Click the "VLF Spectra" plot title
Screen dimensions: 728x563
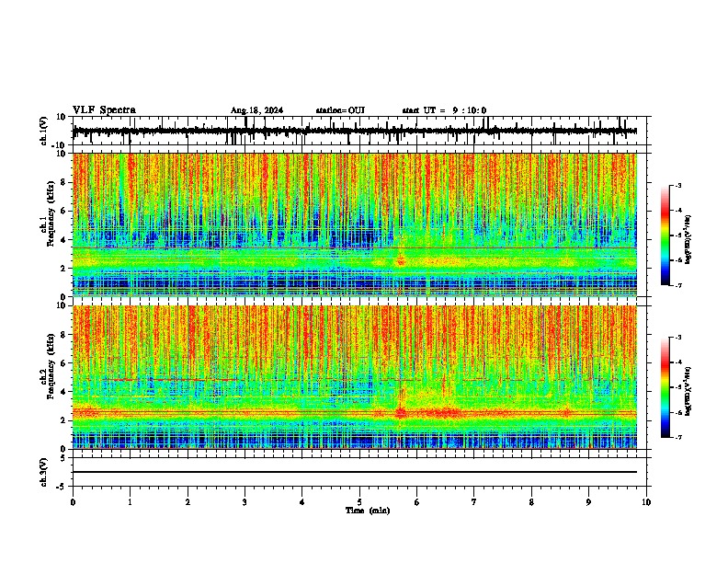[104, 109]
